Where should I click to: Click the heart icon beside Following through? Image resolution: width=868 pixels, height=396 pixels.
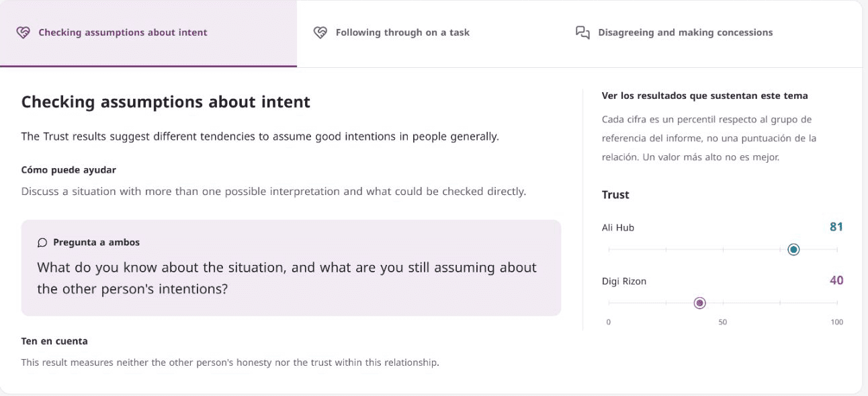[320, 32]
